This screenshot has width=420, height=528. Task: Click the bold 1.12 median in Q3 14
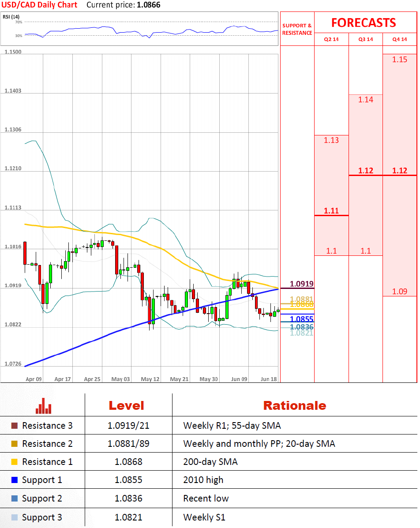click(x=366, y=171)
